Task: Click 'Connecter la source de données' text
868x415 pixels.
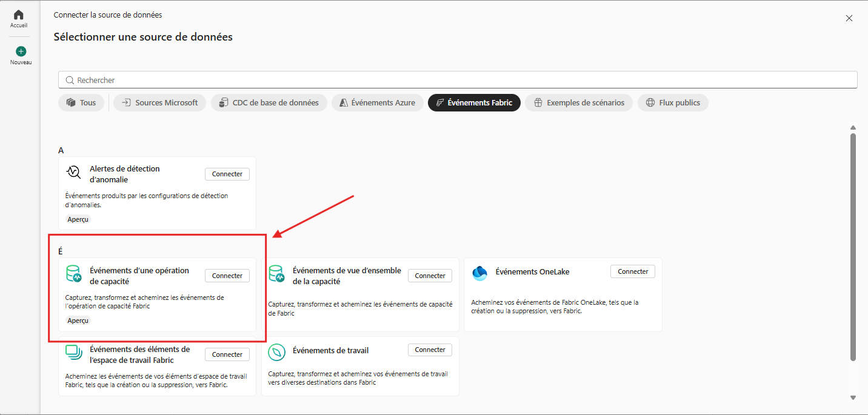Action: [x=108, y=15]
